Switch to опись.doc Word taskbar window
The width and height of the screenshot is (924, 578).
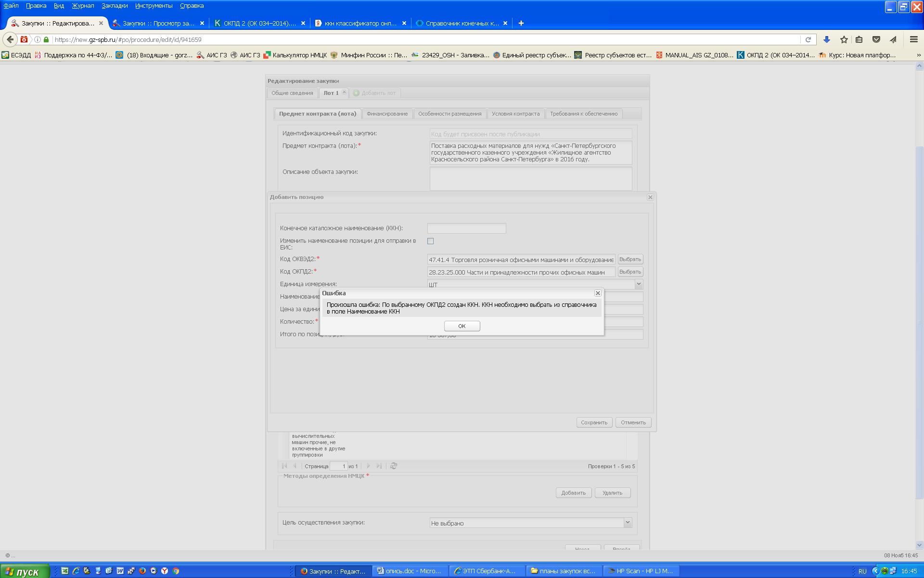[411, 571]
